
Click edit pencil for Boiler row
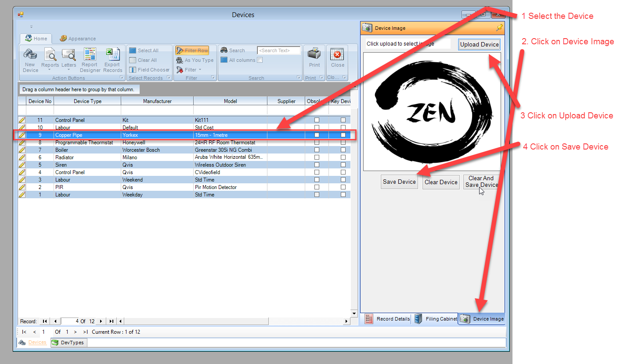[x=22, y=150]
